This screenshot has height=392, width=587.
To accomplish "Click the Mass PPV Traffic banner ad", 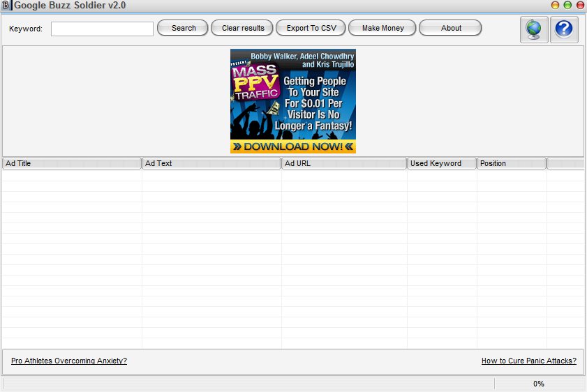I will click(293, 101).
